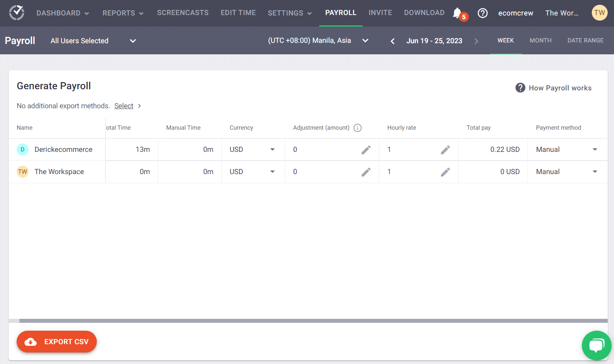The image size is (614, 364).
Task: Expand the Settings menu
Action: point(290,13)
